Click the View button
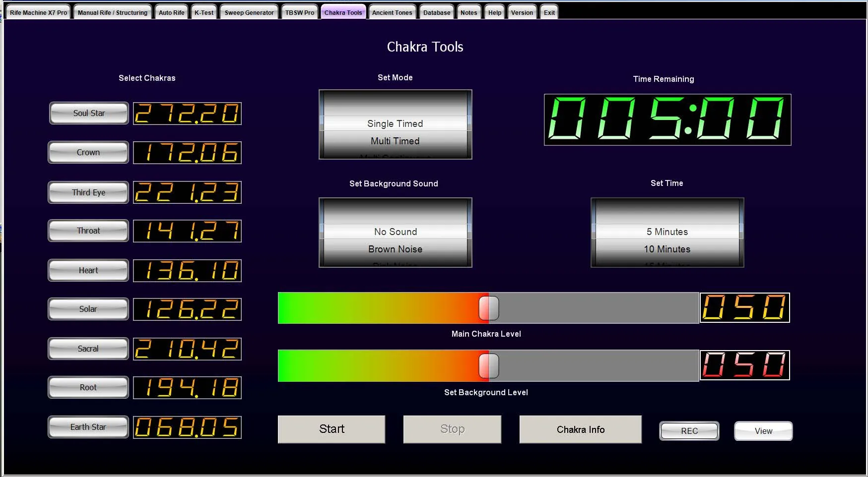Viewport: 868px width, 477px height. [763, 431]
